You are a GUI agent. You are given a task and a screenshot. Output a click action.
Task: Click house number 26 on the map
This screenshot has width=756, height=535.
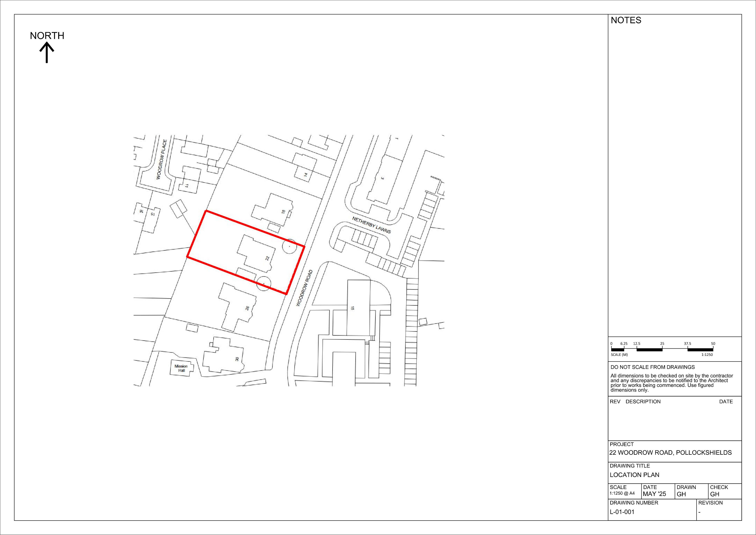pos(247,308)
